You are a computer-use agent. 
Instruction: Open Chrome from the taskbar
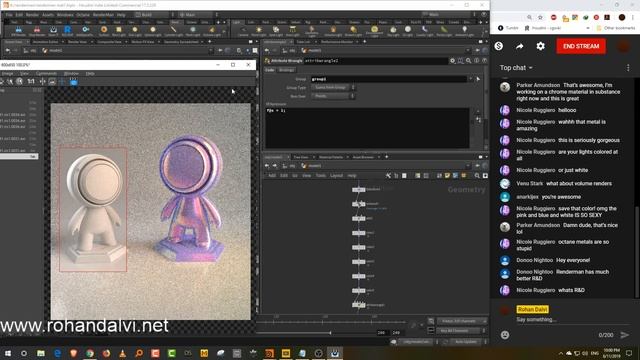coord(90,353)
